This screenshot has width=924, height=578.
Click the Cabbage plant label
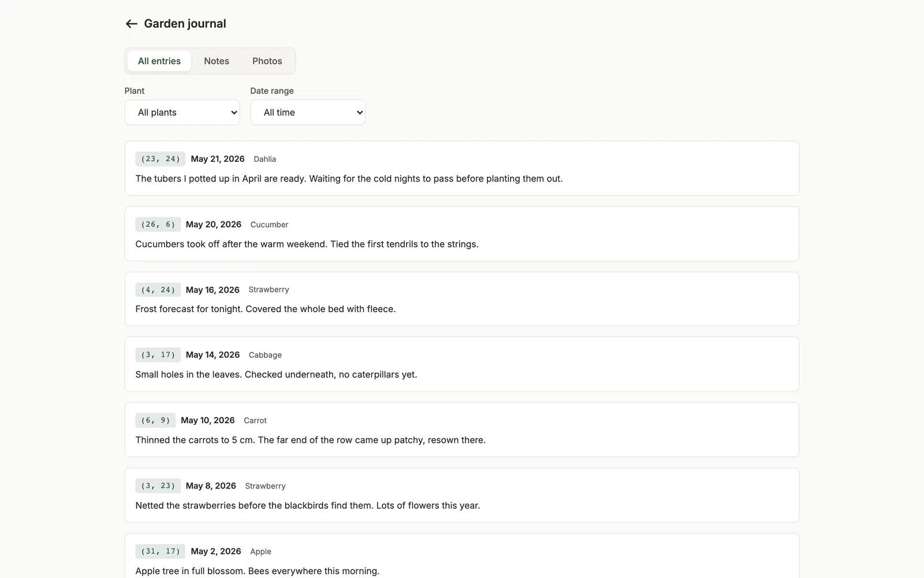[265, 355]
